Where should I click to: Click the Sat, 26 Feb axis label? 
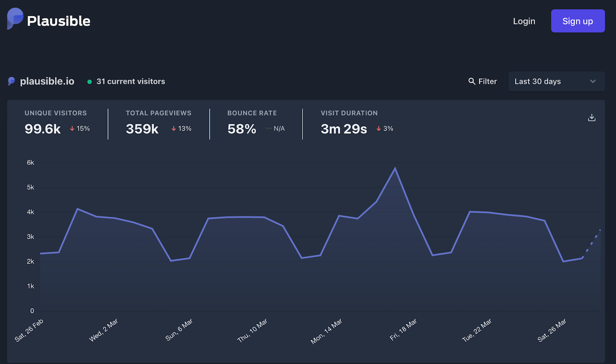click(x=29, y=330)
